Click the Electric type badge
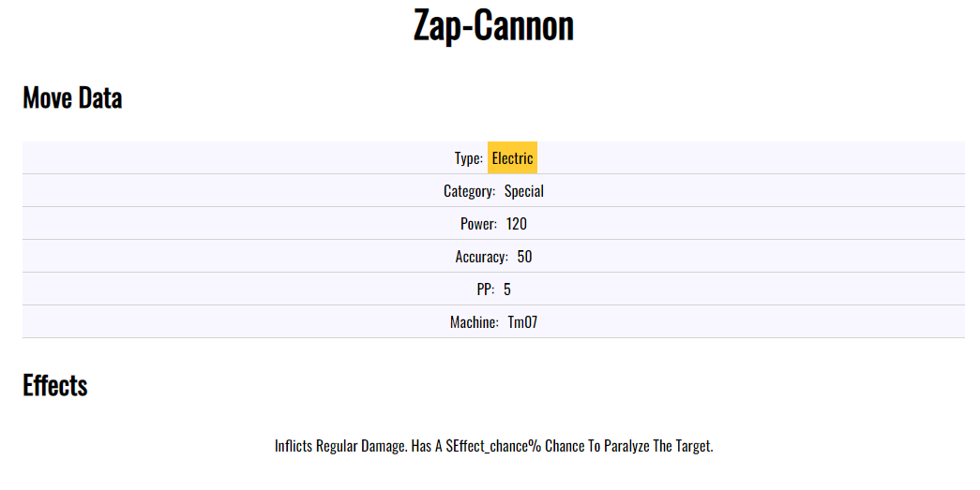The height and width of the screenshot is (490, 980). [x=512, y=158]
